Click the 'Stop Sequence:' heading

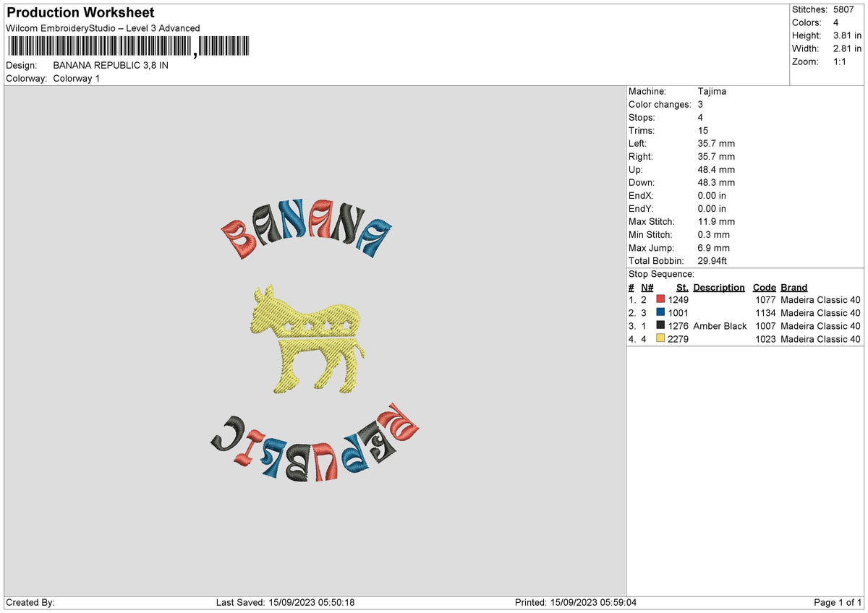(661, 274)
